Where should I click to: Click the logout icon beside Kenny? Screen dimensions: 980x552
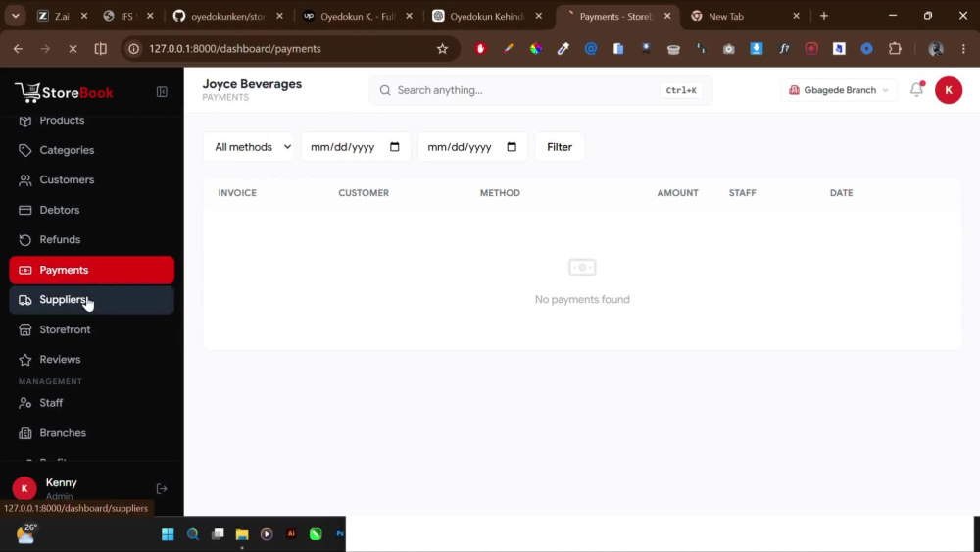tap(162, 488)
